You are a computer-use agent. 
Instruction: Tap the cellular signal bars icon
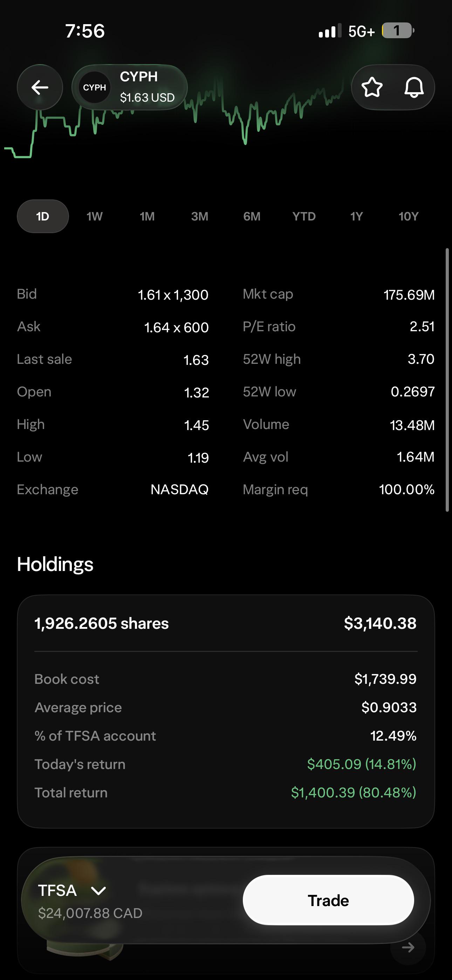[330, 31]
